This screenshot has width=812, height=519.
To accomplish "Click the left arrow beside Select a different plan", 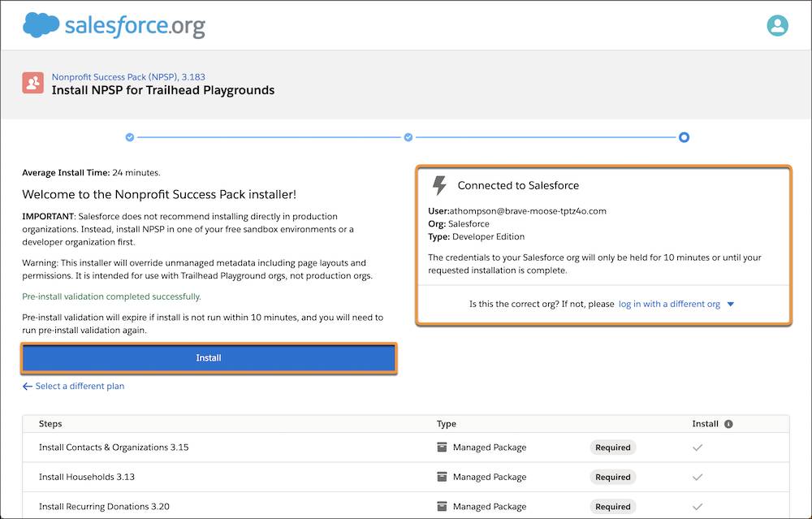I will (x=28, y=387).
